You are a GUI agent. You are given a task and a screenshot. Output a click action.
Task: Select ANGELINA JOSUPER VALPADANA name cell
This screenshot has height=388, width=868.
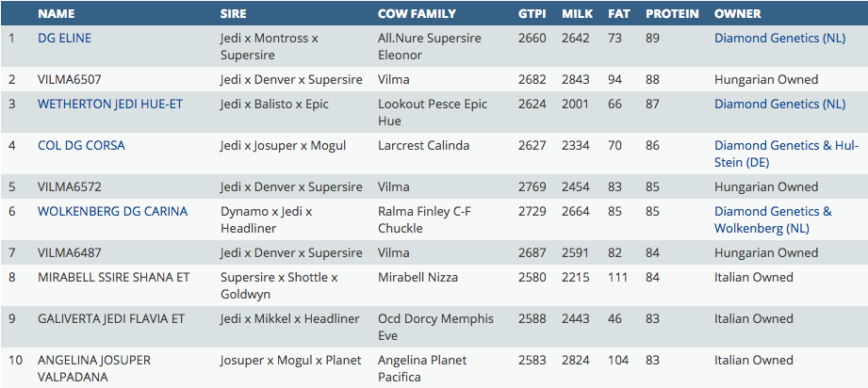pyautogui.click(x=94, y=368)
